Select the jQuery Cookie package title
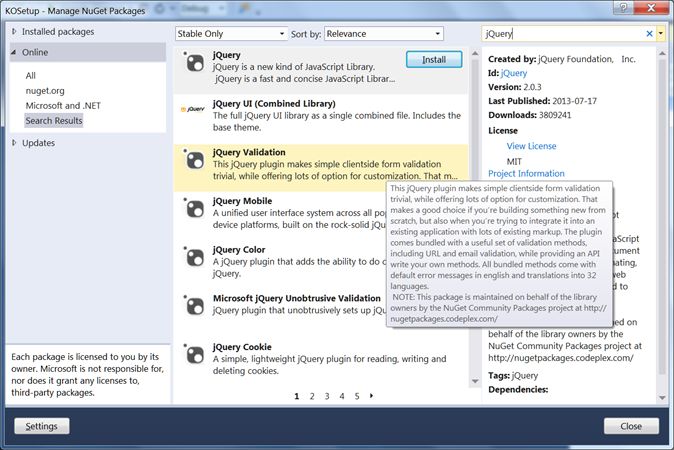 (x=242, y=347)
